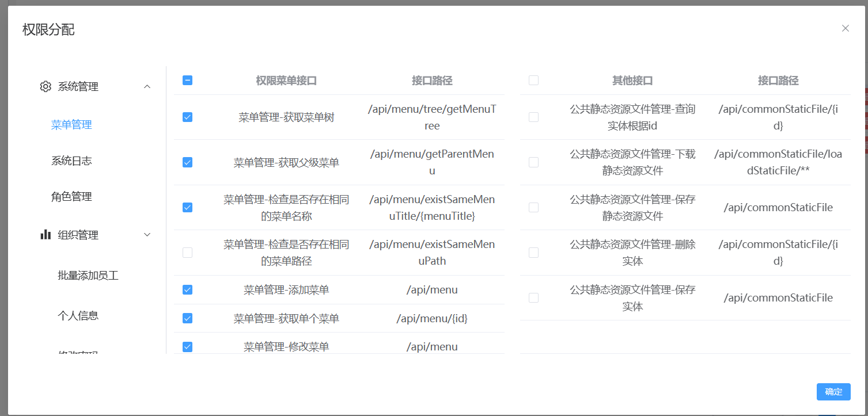This screenshot has width=868, height=416.
Task: Click the 菜单管理-修改菜单 name cell
Action: (x=286, y=346)
